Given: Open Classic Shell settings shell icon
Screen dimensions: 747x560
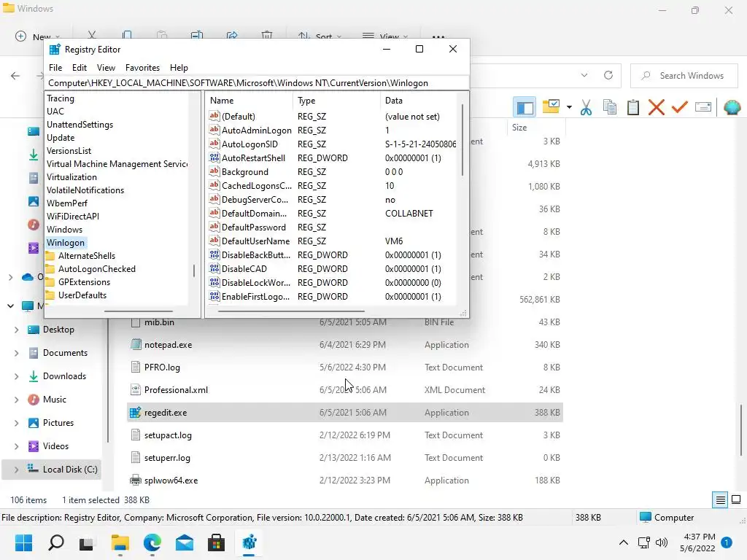Looking at the screenshot, I should point(732,107).
